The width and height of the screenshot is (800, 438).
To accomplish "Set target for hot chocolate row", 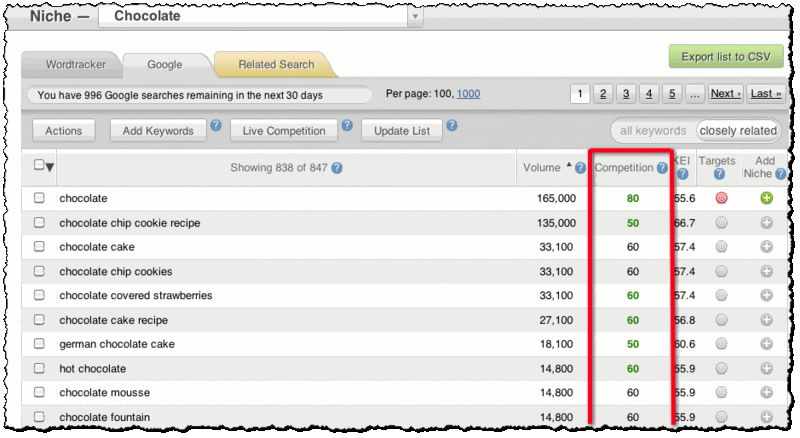I will 721,369.
